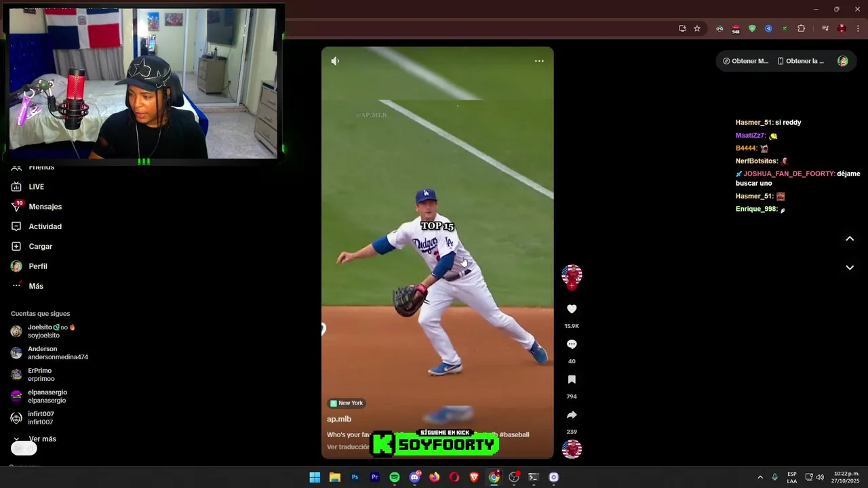Open the video's three-dot options menu

pos(539,61)
